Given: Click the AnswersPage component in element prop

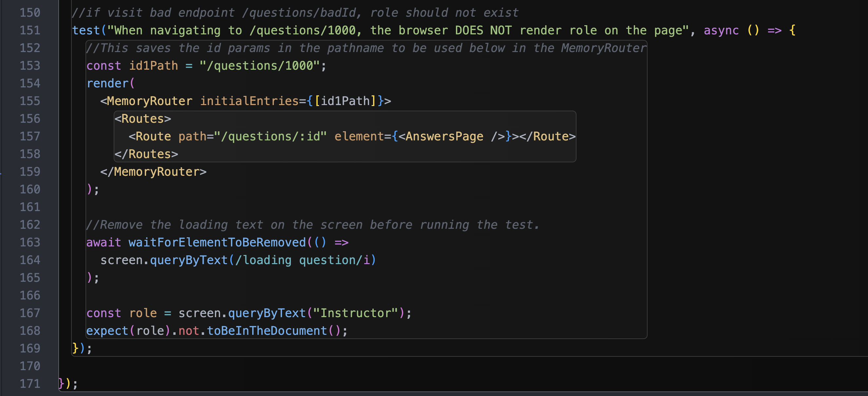Looking at the screenshot, I should tap(444, 136).
